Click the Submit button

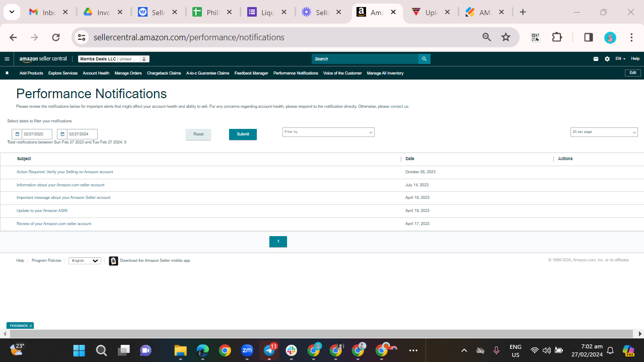tap(243, 134)
